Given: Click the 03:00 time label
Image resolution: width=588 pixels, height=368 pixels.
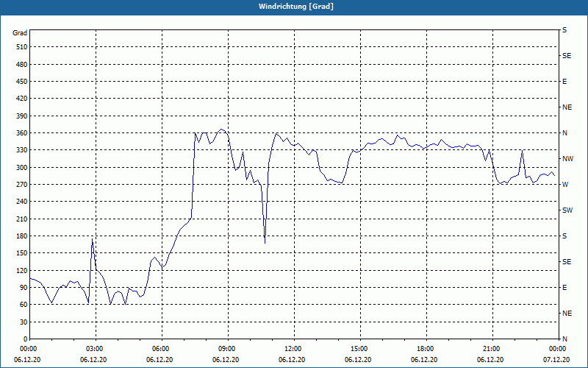Looking at the screenshot, I should [95, 349].
